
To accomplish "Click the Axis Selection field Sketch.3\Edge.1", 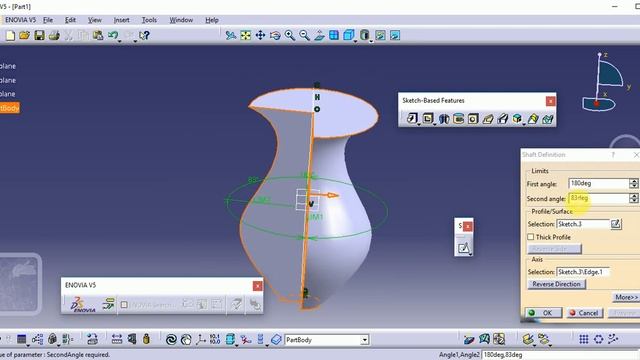I will 583,272.
